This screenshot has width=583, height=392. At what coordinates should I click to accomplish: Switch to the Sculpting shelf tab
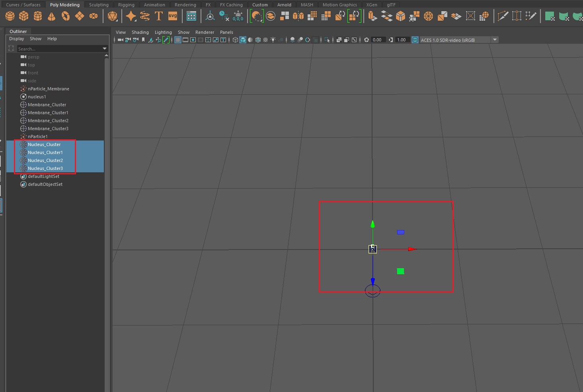coord(99,5)
